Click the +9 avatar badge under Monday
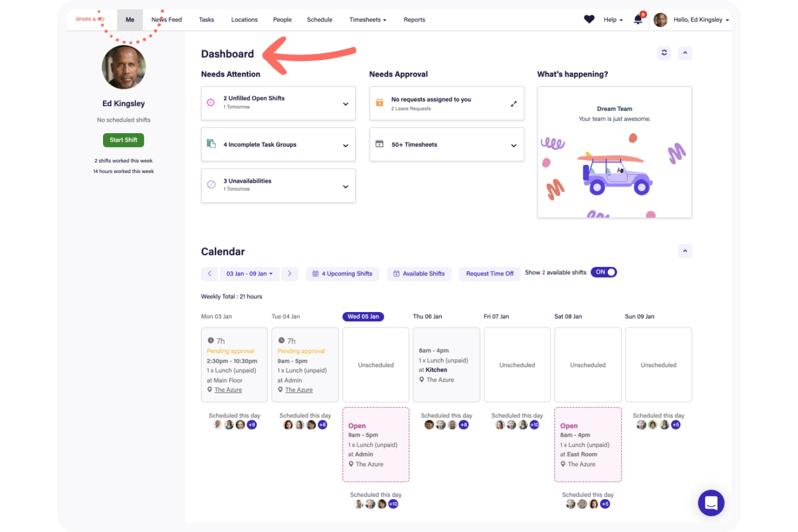Screen dimensions: 798x532 coord(252,425)
